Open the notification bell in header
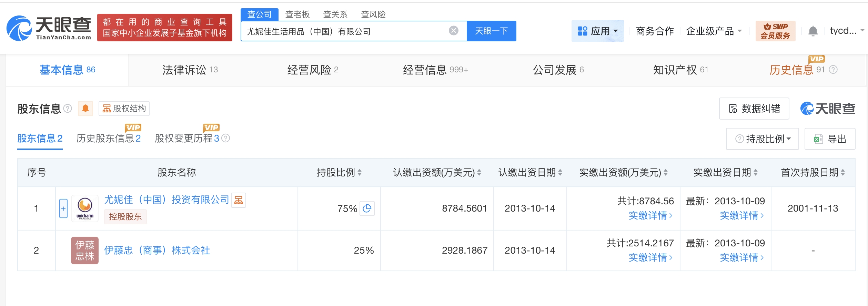868x306 pixels. [813, 31]
